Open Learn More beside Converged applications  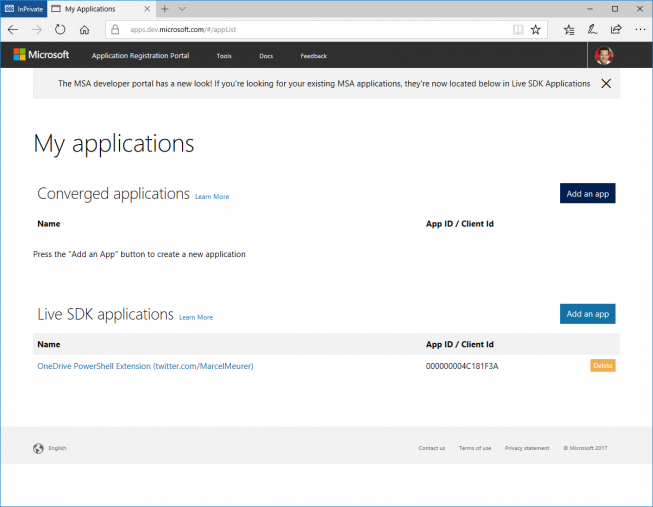[x=212, y=197]
